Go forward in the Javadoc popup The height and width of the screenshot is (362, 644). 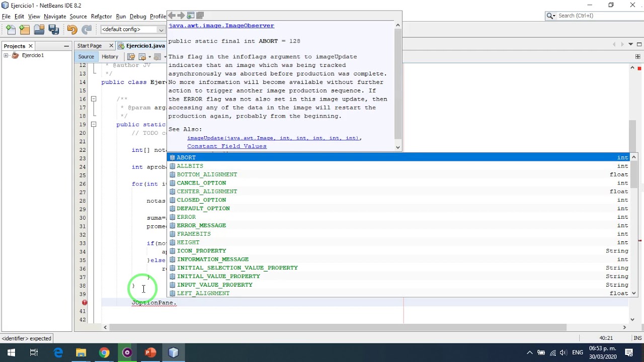point(181,16)
